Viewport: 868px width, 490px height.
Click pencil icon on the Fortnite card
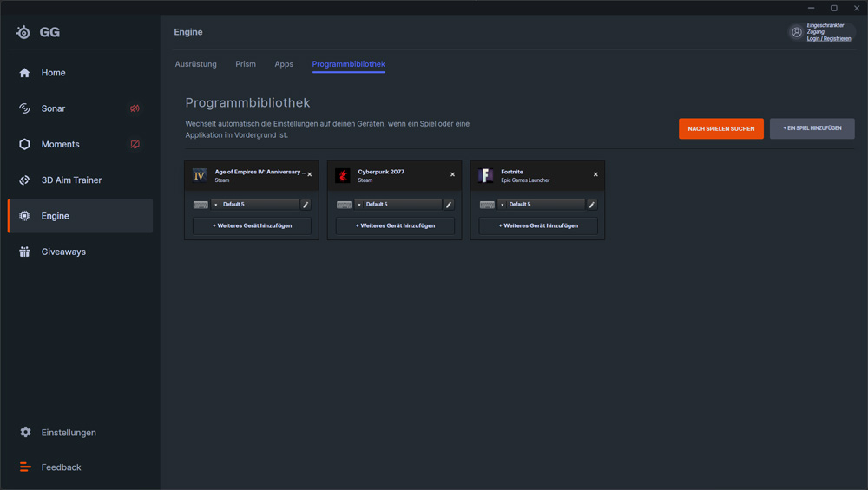[592, 205]
